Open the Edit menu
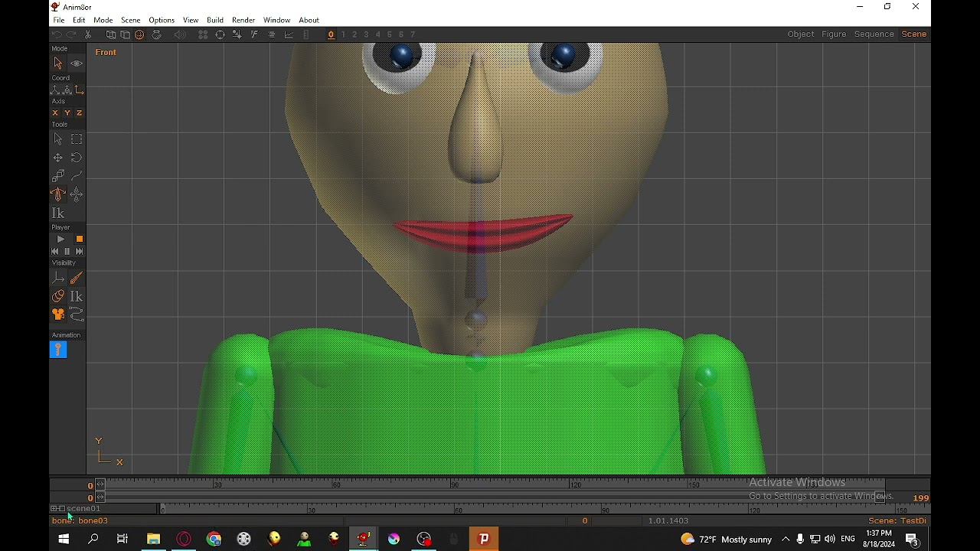Viewport: 980px width, 551px height. pyautogui.click(x=79, y=20)
